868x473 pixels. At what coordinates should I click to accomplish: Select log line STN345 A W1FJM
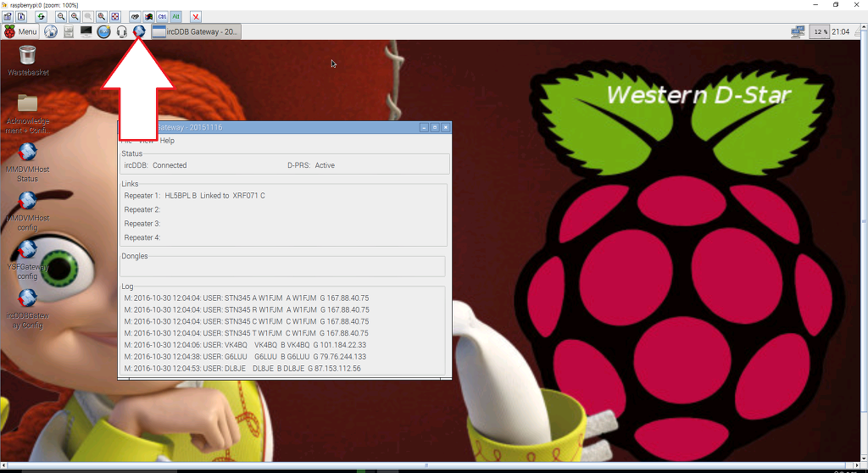tap(247, 298)
